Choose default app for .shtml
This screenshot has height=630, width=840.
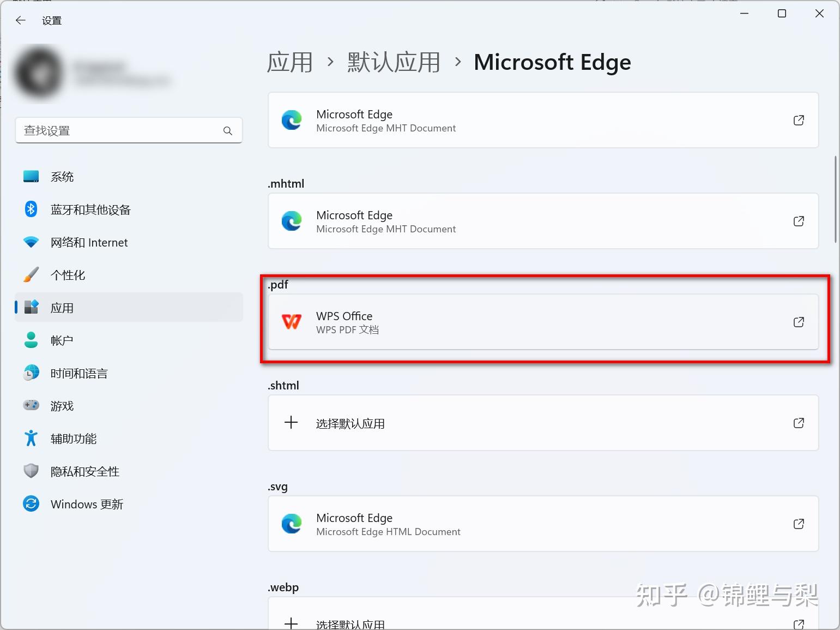(543, 423)
